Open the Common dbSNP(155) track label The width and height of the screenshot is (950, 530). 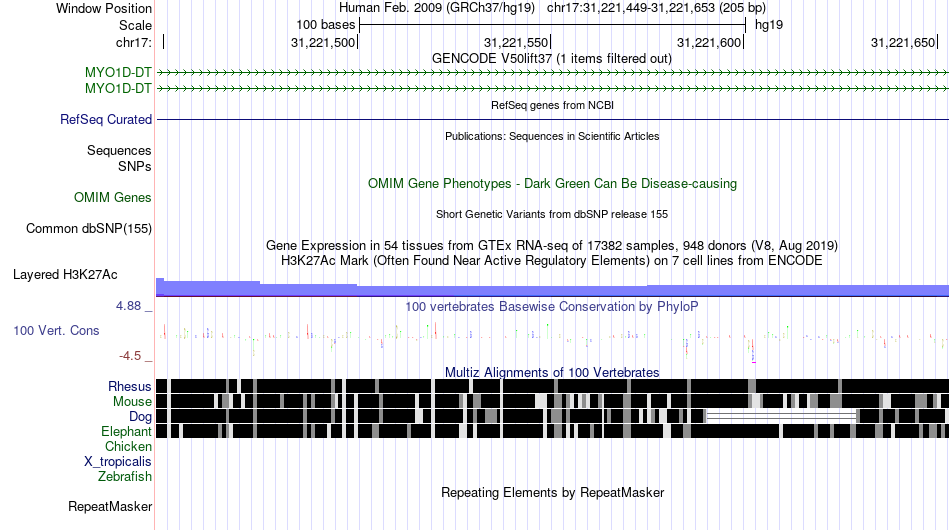tap(89, 228)
